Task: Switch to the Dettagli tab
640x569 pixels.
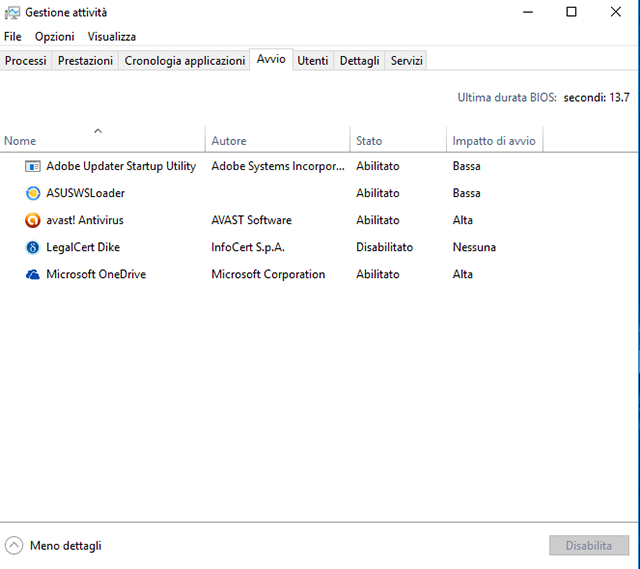Action: click(359, 61)
